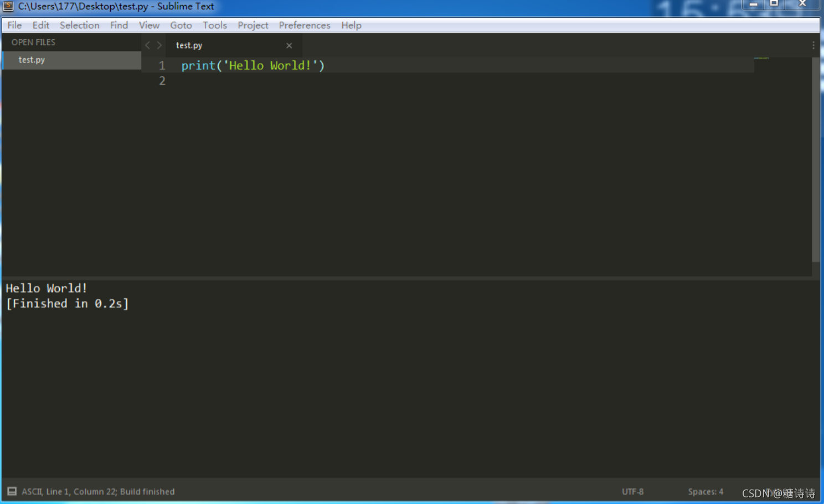The height and width of the screenshot is (504, 824).
Task: Maximize the Sublime Text window
Action: pos(774,4)
